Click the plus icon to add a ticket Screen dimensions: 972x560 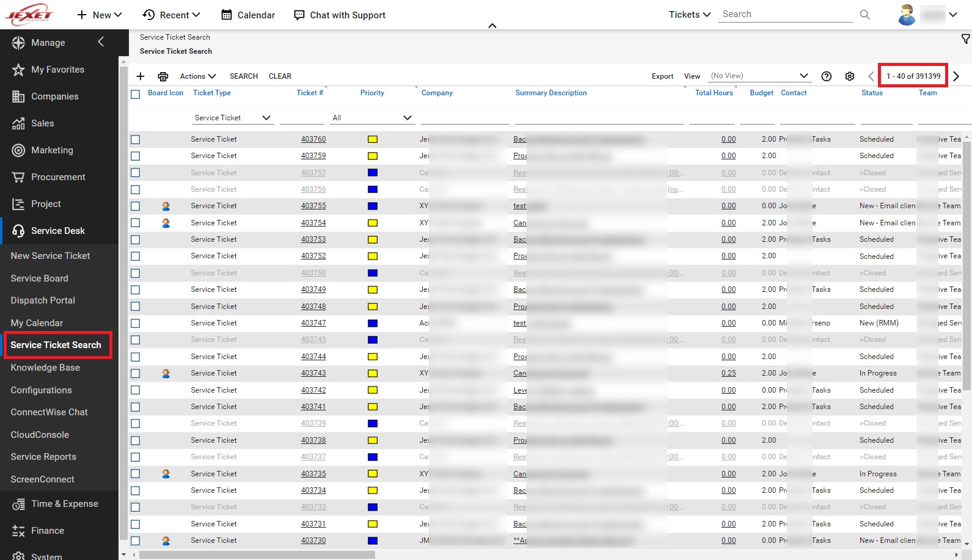141,76
